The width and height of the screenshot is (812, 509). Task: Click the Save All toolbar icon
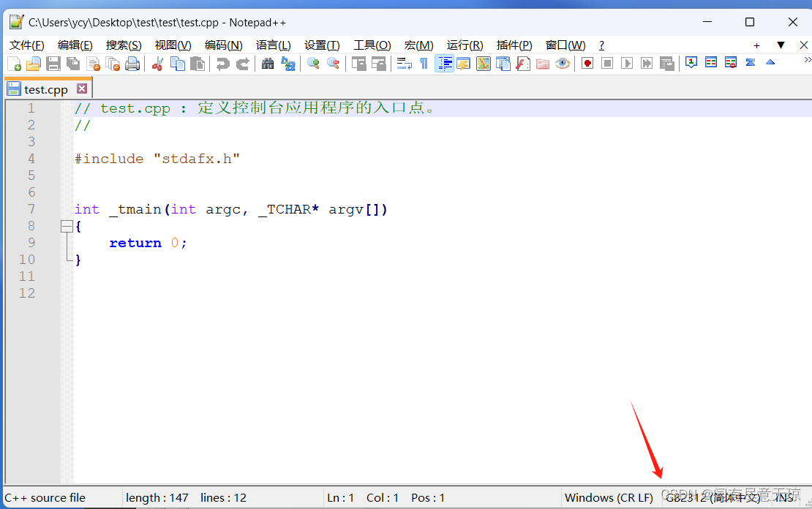73,64
